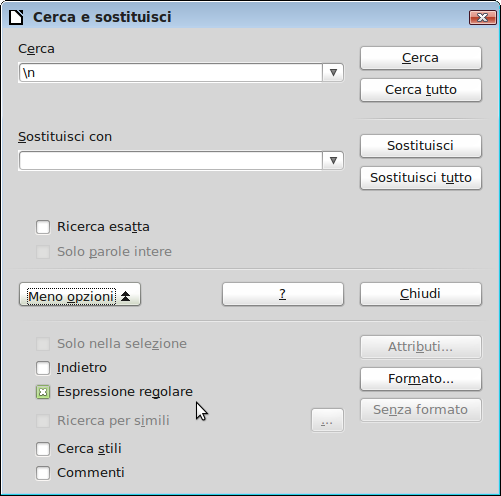501x496 pixels.
Task: Collapse options with Meno opzioni button
Action: [80, 294]
